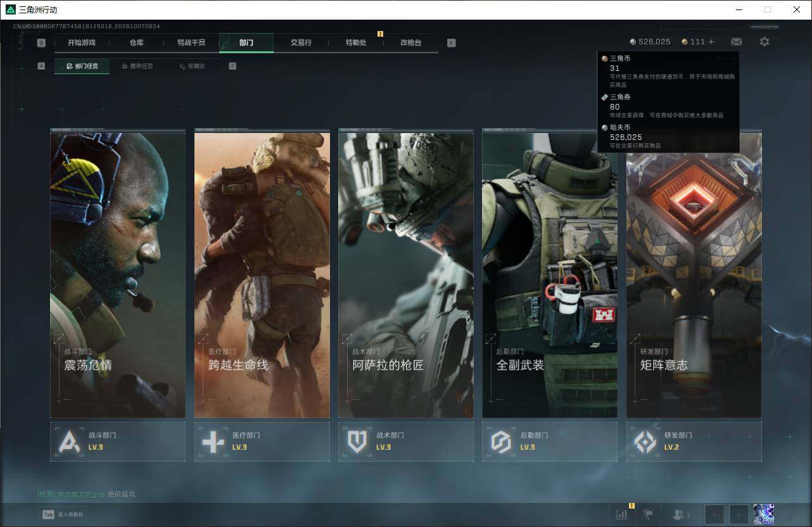Click the 研发部门 diamond icon
Screen dimensions: 812x527
tap(645, 441)
